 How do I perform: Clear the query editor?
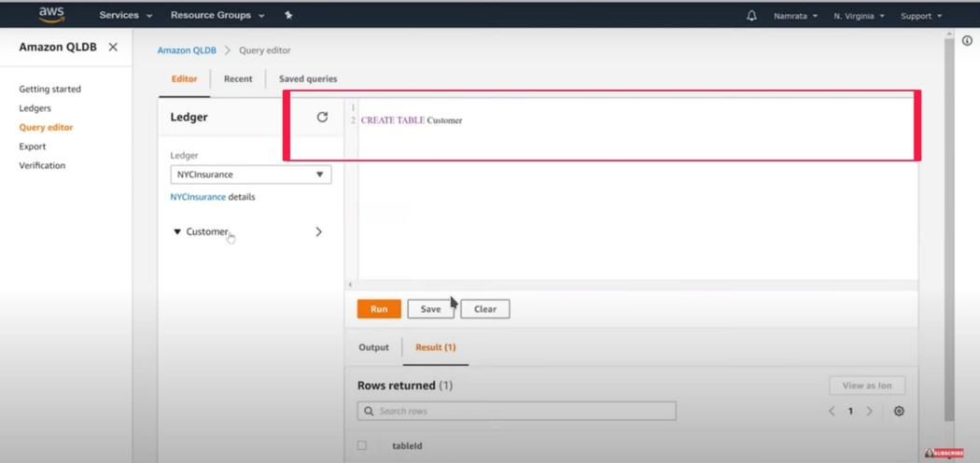coord(485,309)
